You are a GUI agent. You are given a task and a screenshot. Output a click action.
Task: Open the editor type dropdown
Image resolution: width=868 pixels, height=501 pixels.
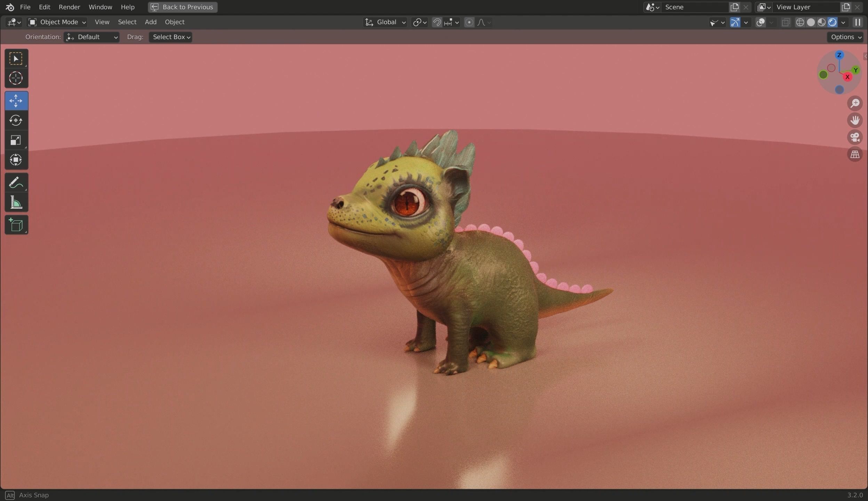(14, 22)
